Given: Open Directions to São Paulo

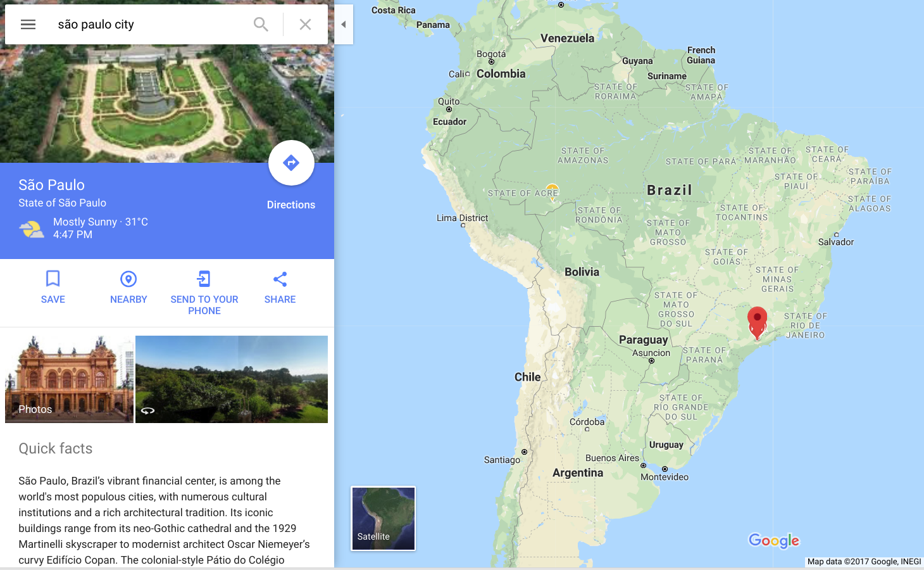Looking at the screenshot, I should (291, 163).
